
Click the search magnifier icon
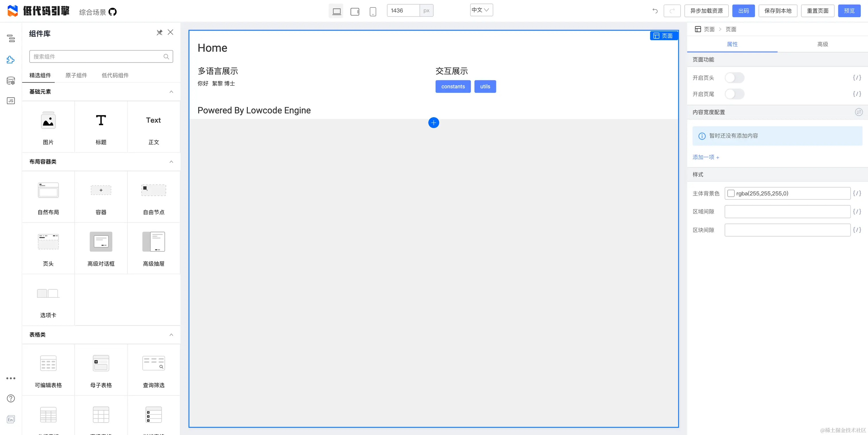pos(166,56)
